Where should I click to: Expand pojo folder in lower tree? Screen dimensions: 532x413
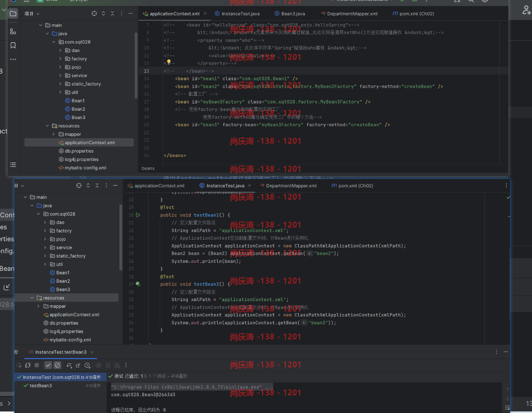[45, 239]
